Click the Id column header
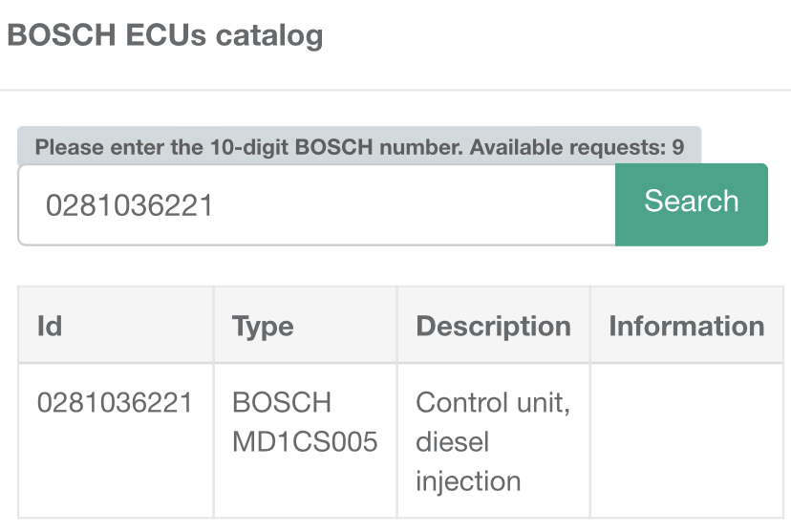 [50, 326]
